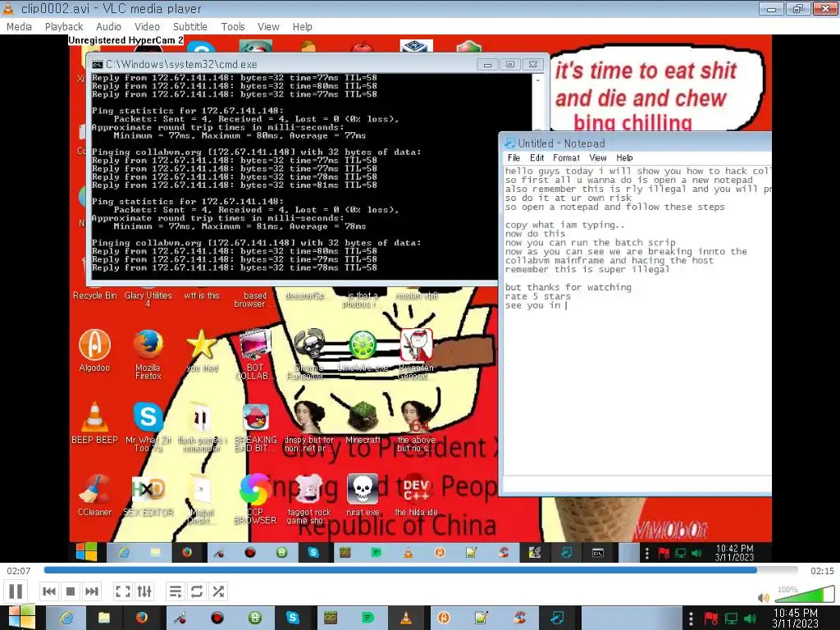840x630 pixels.
Task: Skip to previous media in VLC
Action: click(x=48, y=591)
